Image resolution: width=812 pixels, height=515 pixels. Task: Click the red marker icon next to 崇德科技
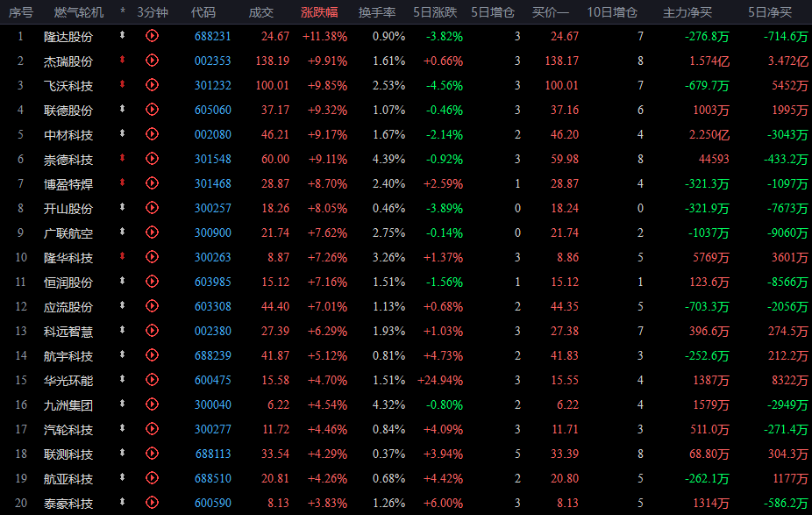coord(122,158)
